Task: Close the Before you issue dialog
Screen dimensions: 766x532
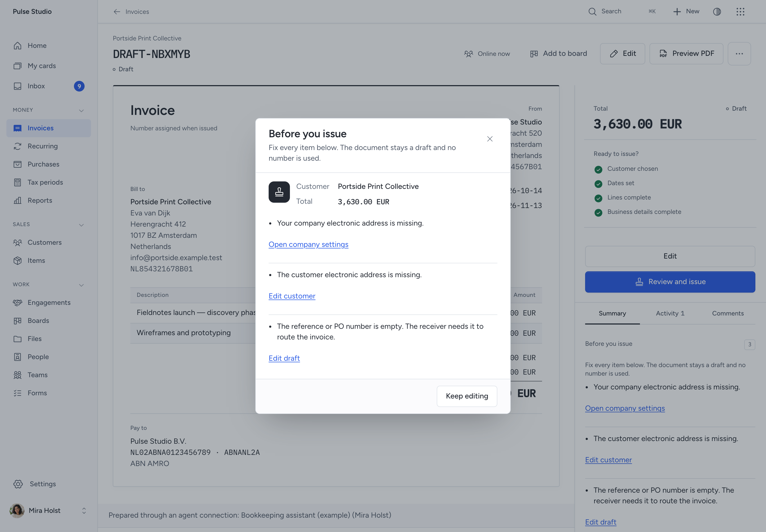Action: pyautogui.click(x=490, y=139)
